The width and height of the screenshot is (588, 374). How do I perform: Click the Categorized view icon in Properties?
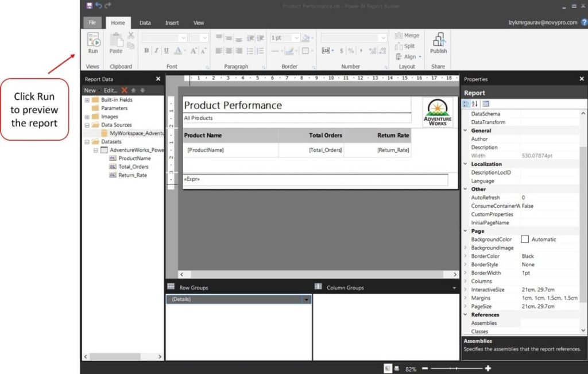(x=466, y=104)
